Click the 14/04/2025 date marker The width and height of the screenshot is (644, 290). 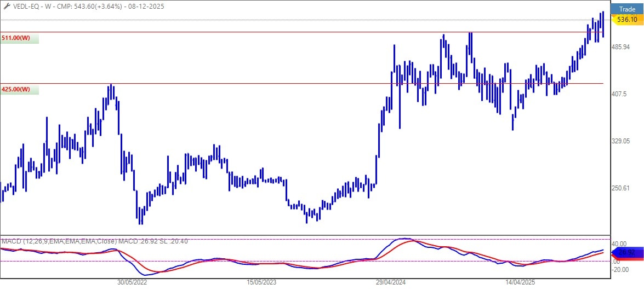pos(520,283)
